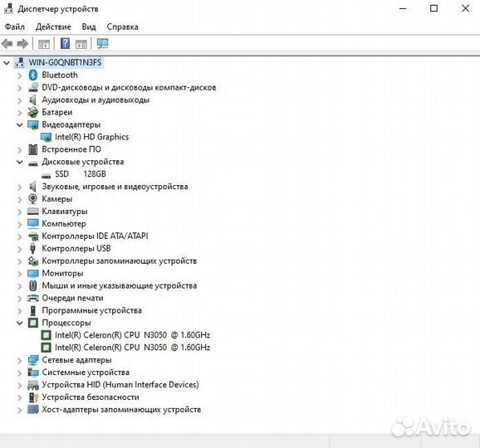Select the WIN-G0QNBT1N3FS computer name

pos(65,62)
